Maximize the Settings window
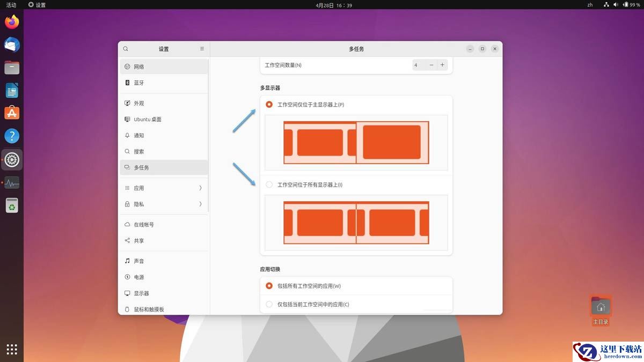644x362 pixels. (x=482, y=49)
